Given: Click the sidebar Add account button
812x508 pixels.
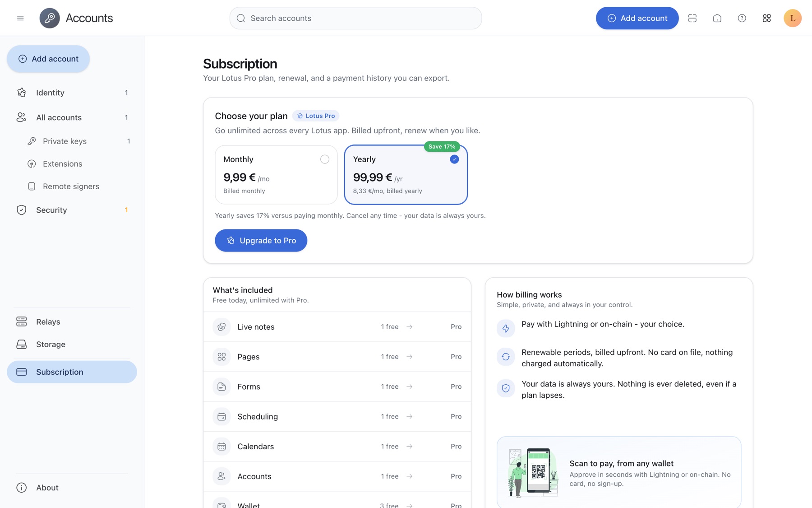Looking at the screenshot, I should pos(48,59).
